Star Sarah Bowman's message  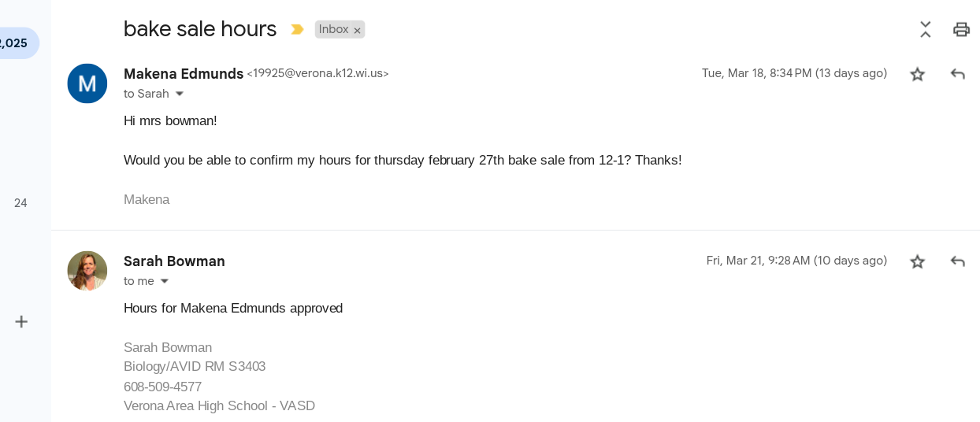coord(918,261)
